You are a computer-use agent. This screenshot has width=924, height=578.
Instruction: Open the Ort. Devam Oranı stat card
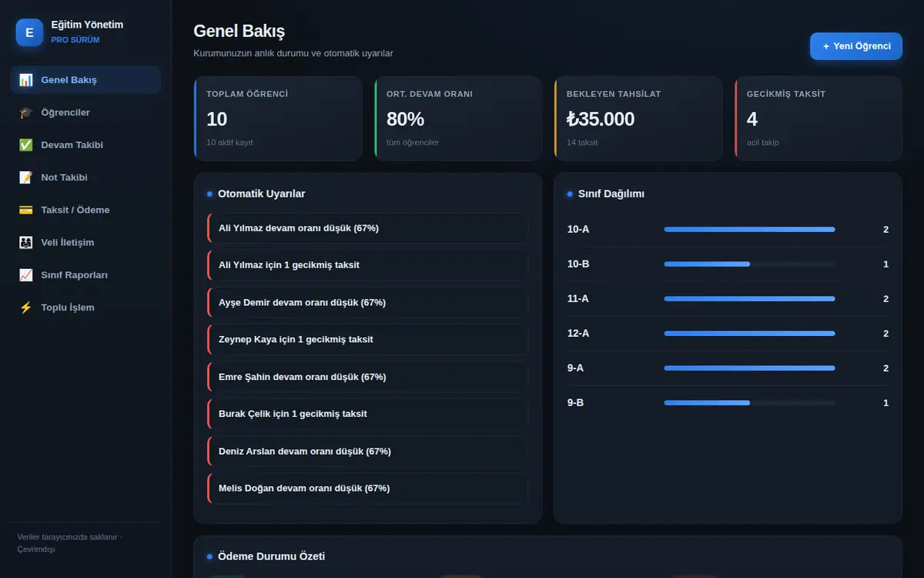(x=458, y=118)
